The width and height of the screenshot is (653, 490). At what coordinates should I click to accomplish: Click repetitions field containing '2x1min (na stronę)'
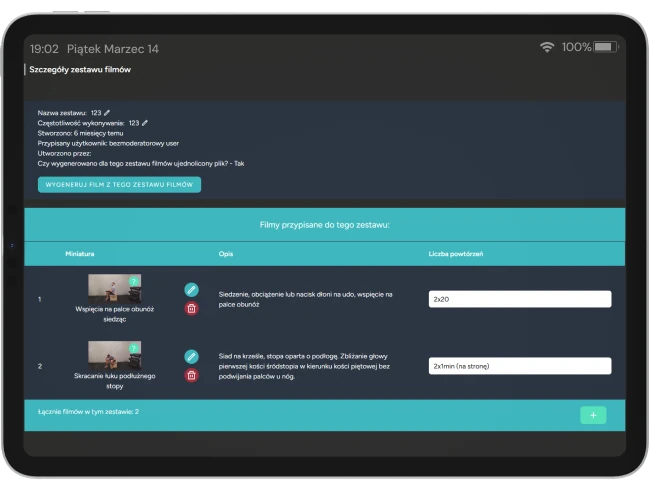coord(519,366)
